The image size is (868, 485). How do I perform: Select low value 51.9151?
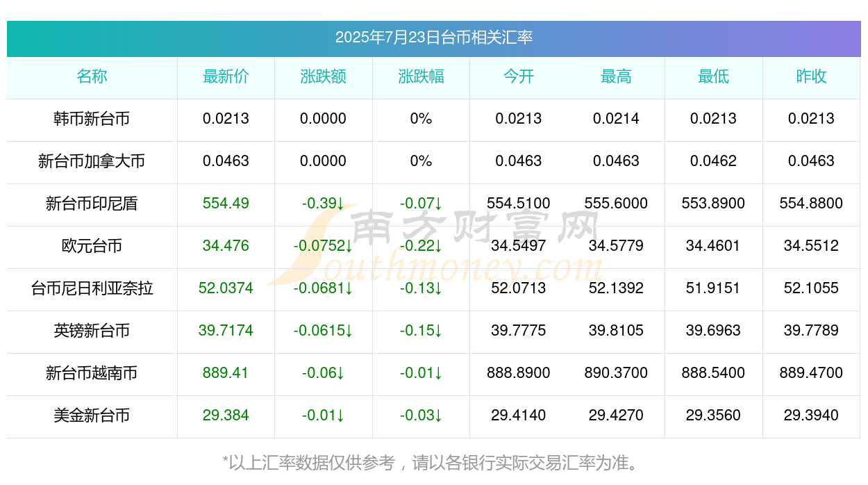[713, 288]
